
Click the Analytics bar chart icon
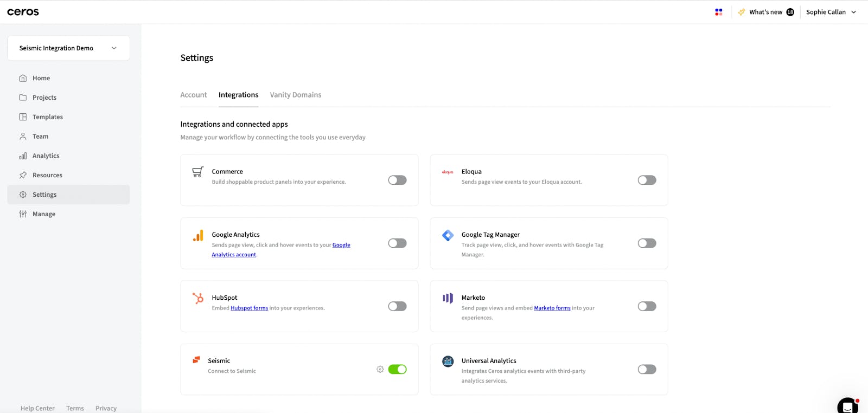coord(23,156)
